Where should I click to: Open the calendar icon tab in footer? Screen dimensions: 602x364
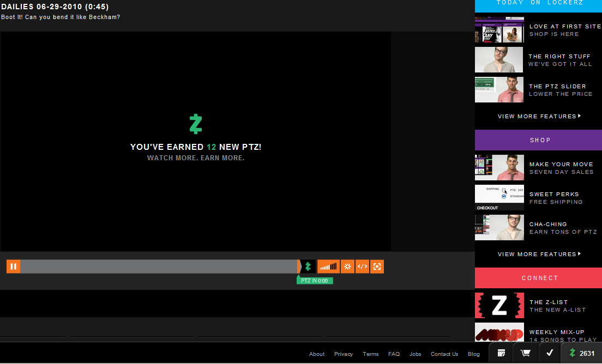[502, 353]
